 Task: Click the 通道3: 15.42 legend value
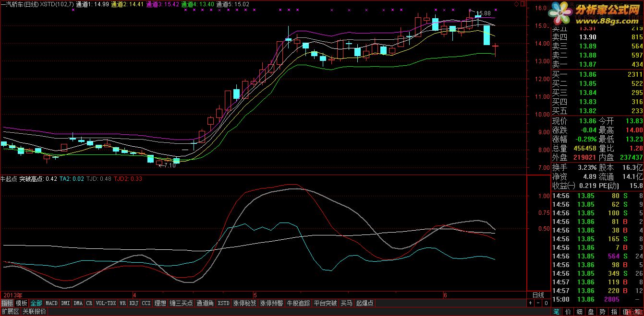162,4
